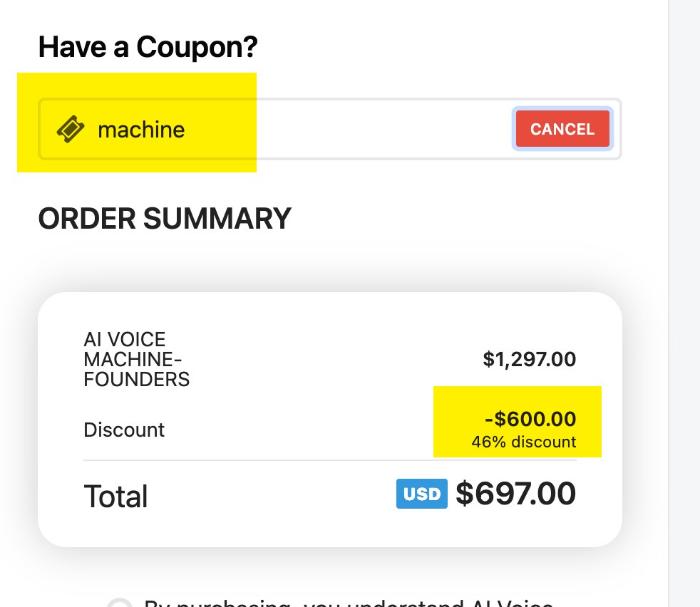The height and width of the screenshot is (607, 700).
Task: Click the ORDER SUMMARY heading
Action: point(165,219)
